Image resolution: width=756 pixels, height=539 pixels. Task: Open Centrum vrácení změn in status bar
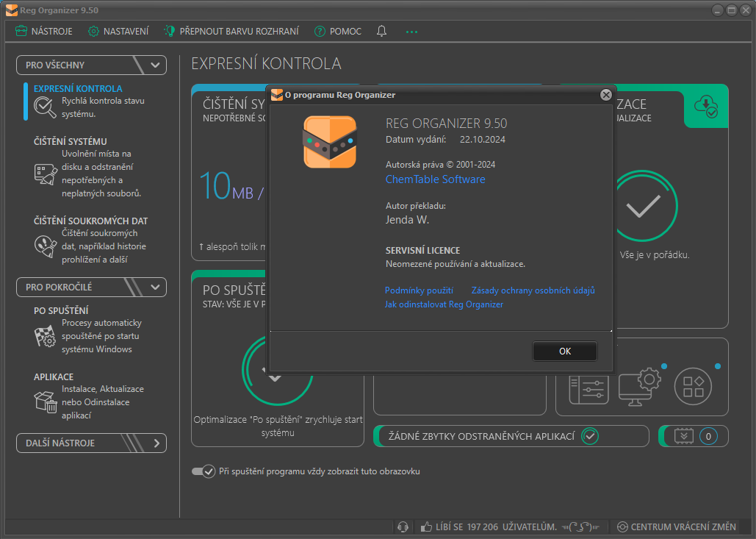pyautogui.click(x=676, y=526)
